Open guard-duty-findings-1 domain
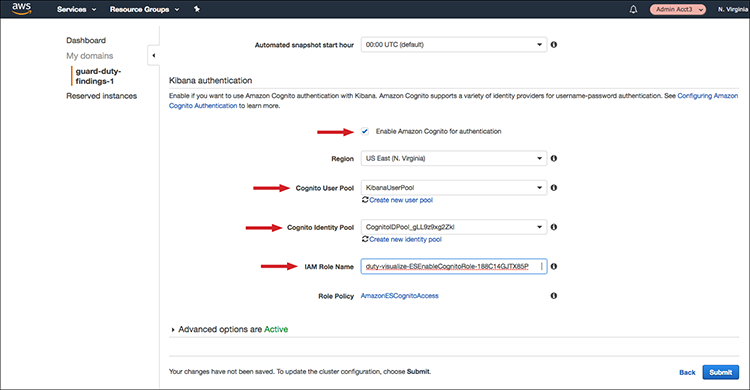The height and width of the screenshot is (390, 750). coord(98,76)
